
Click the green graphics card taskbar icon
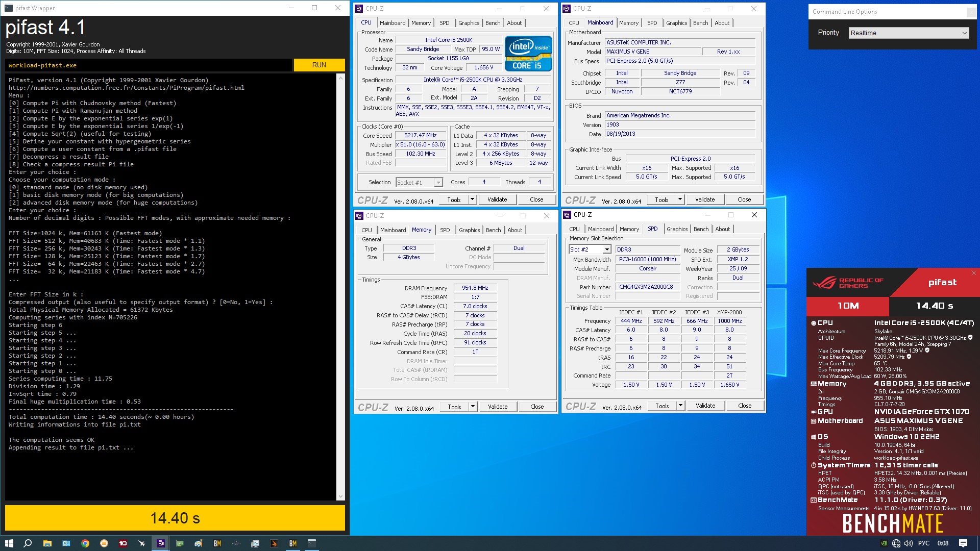[x=180, y=543]
